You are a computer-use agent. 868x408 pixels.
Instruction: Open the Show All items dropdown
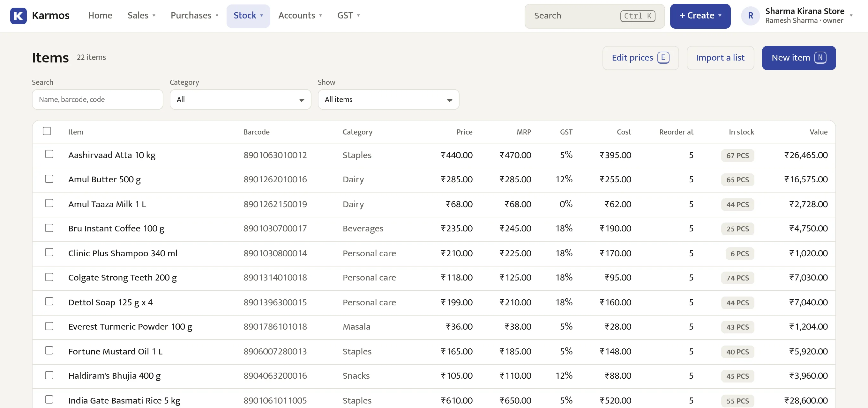pyautogui.click(x=388, y=99)
